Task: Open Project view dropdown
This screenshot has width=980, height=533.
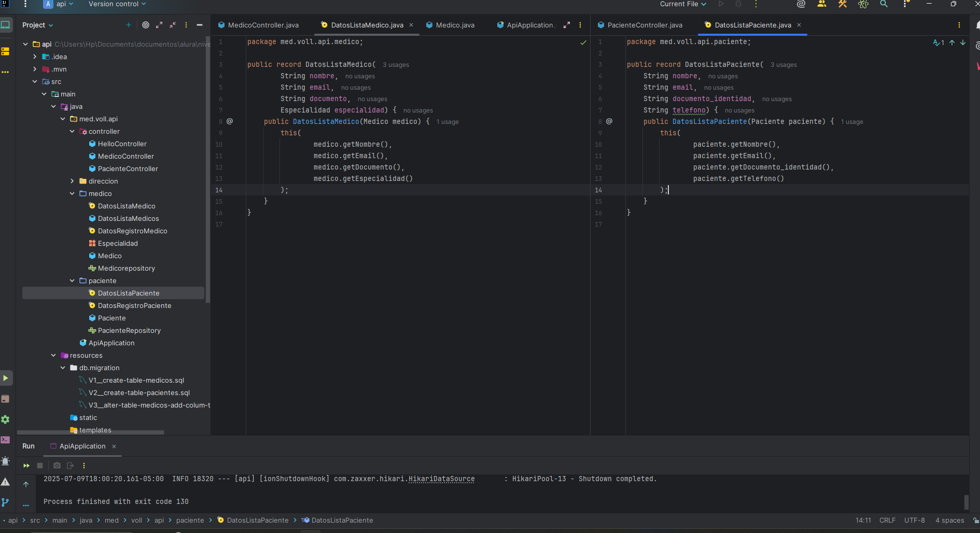Action: click(x=37, y=25)
